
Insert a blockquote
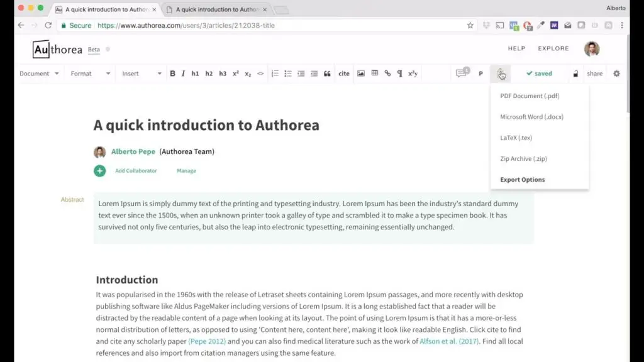coord(327,74)
